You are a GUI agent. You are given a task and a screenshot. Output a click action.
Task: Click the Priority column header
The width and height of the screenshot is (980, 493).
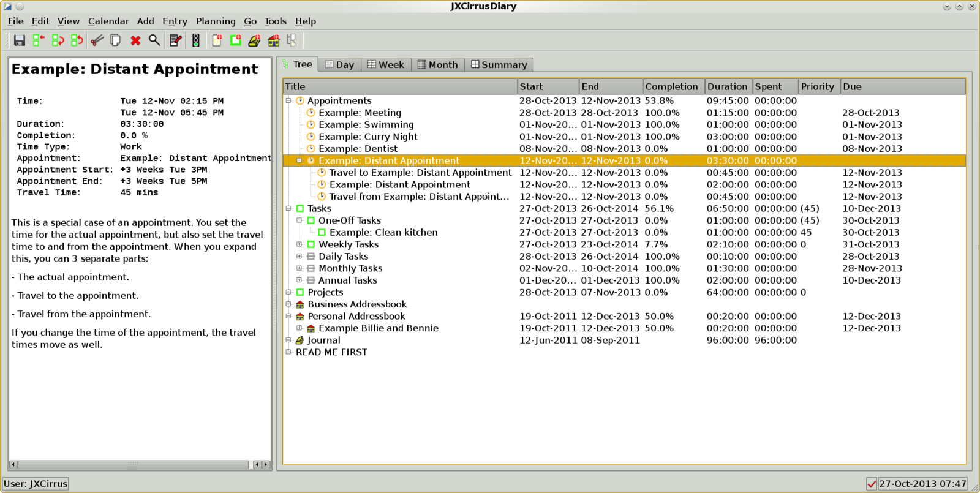tap(817, 87)
